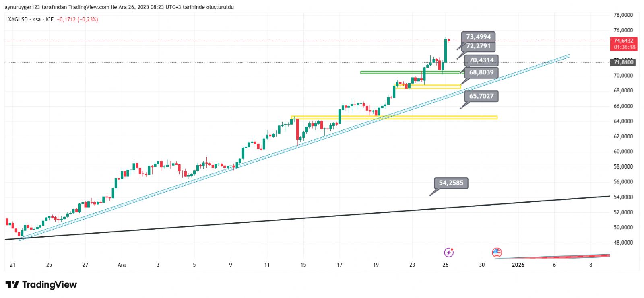
Task: Click the 2026 label on time axis
Action: [x=518, y=265]
